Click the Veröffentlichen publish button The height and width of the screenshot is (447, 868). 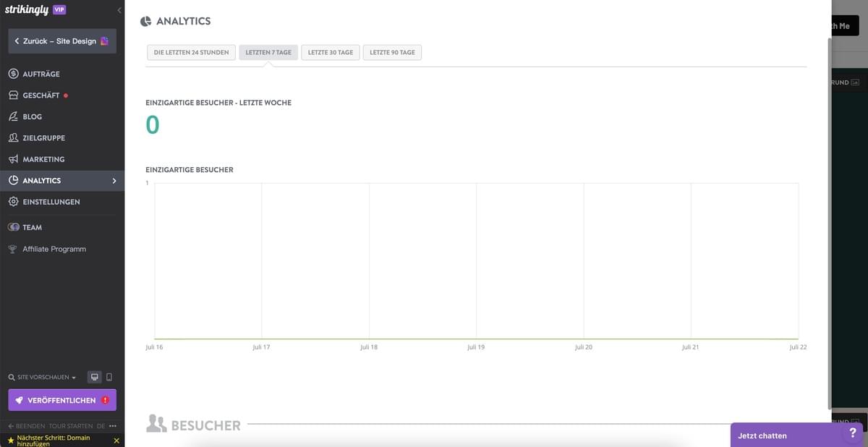62,400
